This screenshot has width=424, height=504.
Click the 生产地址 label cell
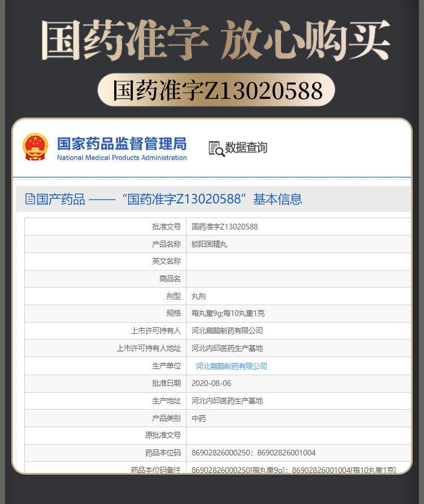[106, 401]
